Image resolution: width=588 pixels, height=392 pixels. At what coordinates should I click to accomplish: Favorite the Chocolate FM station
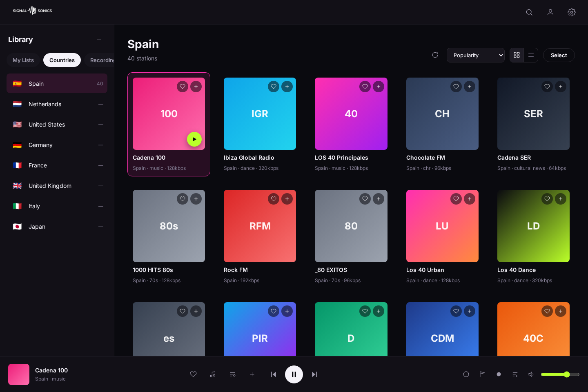click(x=456, y=87)
